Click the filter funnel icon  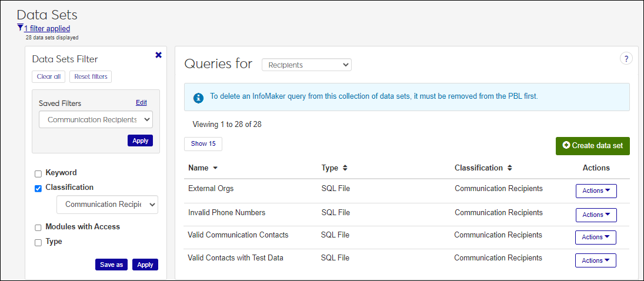21,28
